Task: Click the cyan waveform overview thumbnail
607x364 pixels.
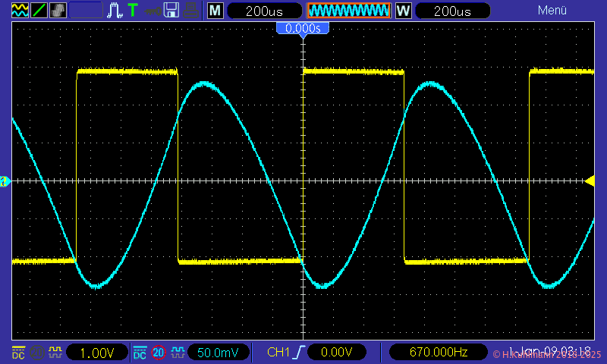Action: (348, 11)
